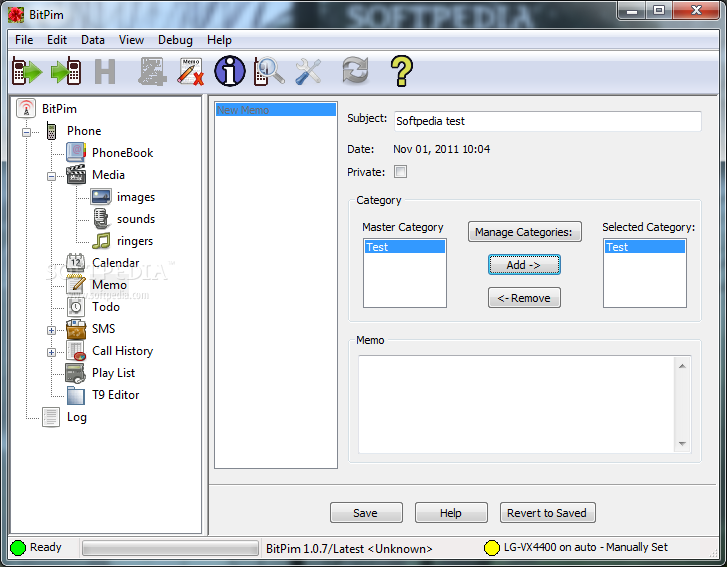This screenshot has height=567, width=727.
Task: Click the sounds microphone icon
Action: click(x=101, y=218)
